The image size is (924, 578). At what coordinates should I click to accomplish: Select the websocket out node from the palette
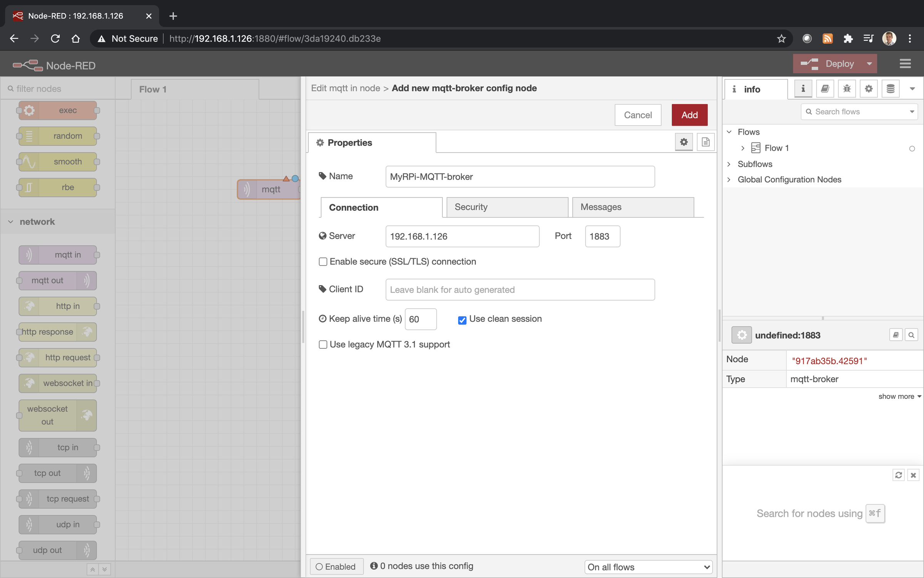[x=57, y=415]
